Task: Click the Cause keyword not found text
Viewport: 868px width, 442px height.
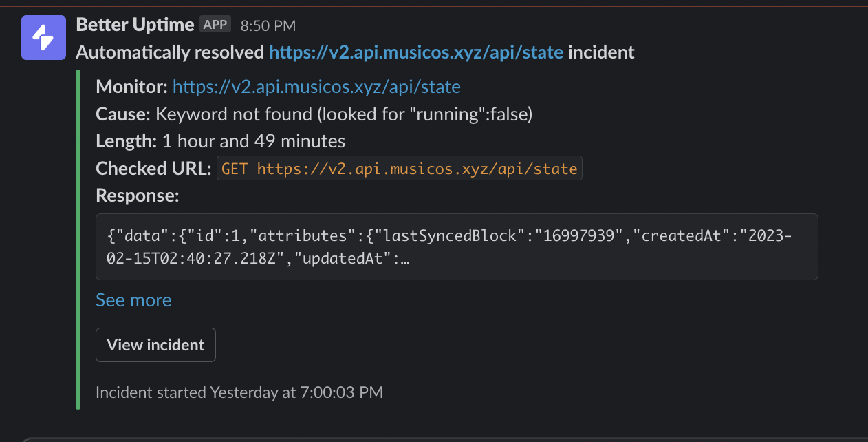Action: click(314, 114)
